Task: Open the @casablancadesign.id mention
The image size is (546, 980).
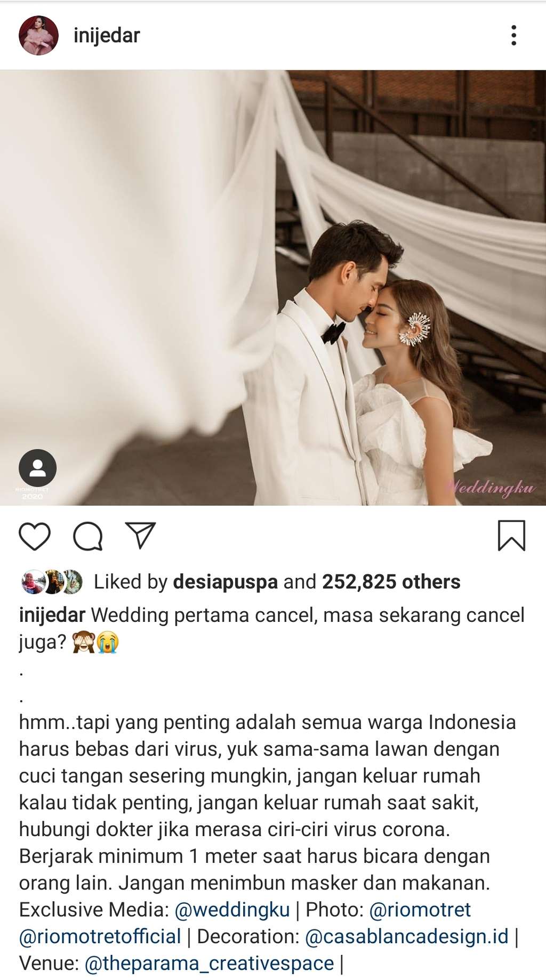Action: (x=407, y=936)
